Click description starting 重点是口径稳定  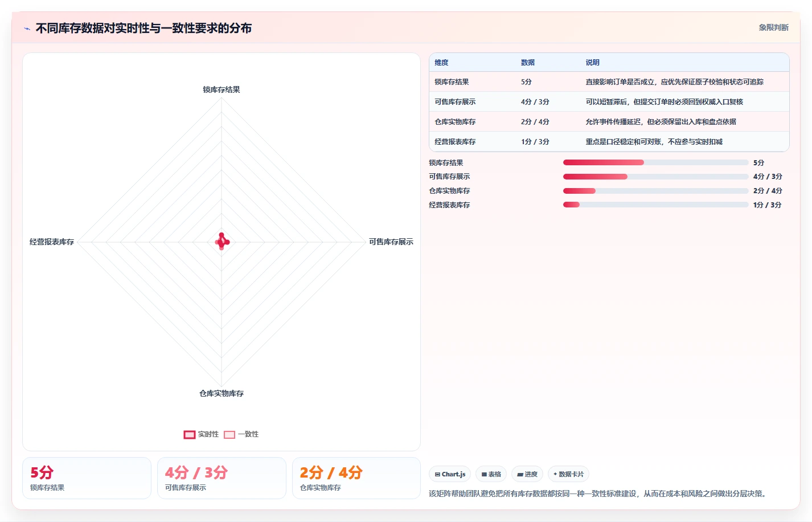[x=654, y=142]
